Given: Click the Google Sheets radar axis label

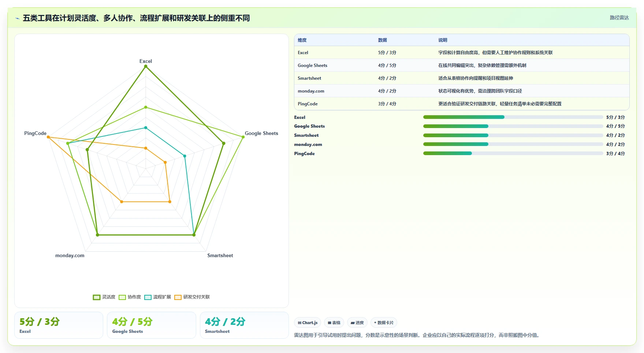Looking at the screenshot, I should click(x=261, y=133).
